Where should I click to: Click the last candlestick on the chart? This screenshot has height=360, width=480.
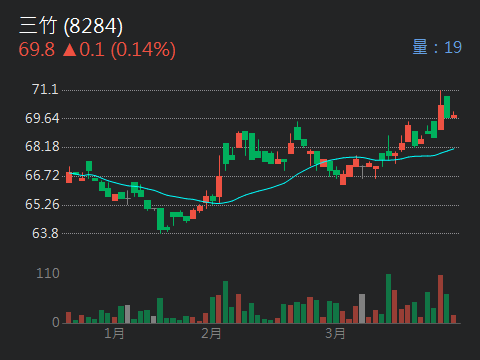point(454,115)
